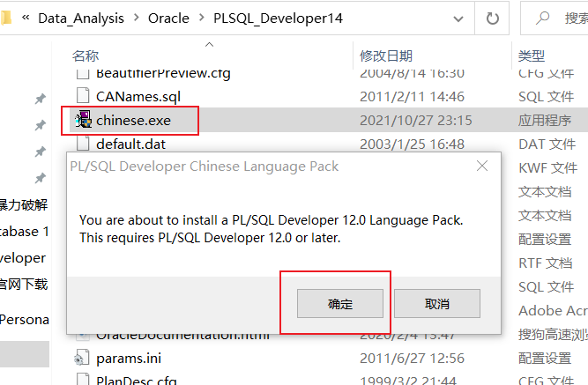Click the PlanDesc.cfg file name

point(136,380)
